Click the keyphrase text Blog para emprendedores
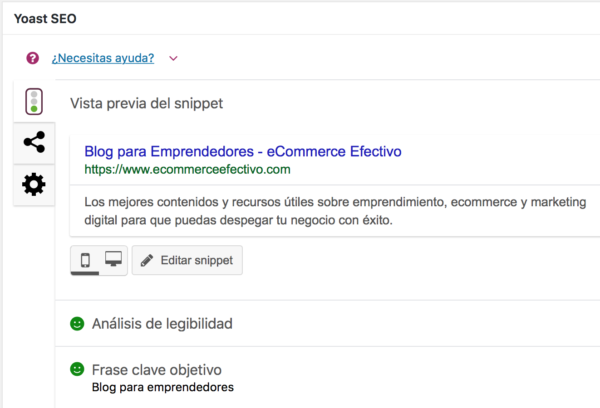The width and height of the screenshot is (600, 408). pos(163,387)
